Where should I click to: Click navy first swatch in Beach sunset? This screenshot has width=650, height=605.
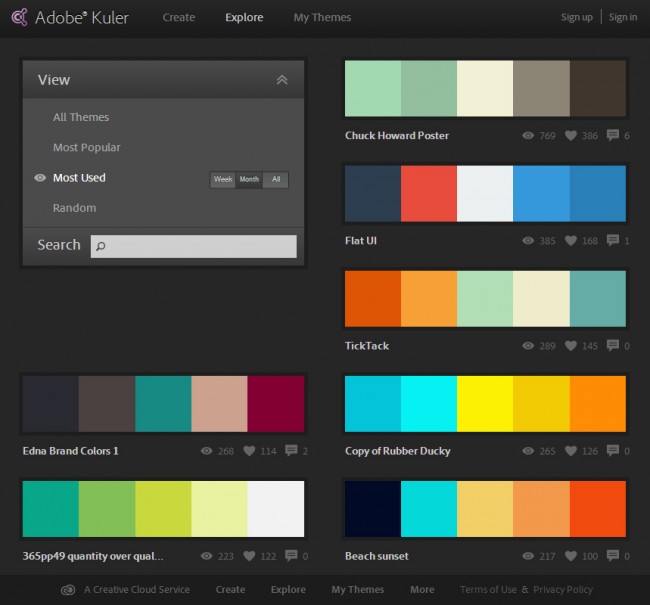(373, 509)
